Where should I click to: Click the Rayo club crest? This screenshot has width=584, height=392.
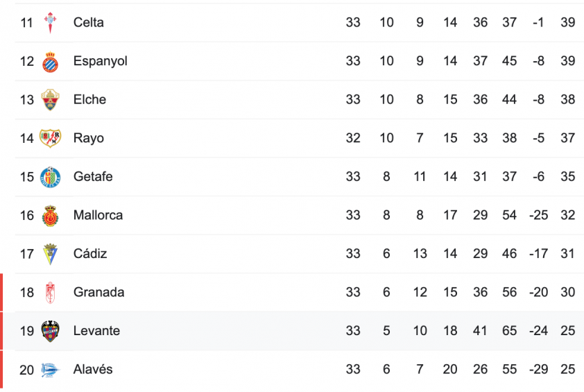click(x=50, y=138)
